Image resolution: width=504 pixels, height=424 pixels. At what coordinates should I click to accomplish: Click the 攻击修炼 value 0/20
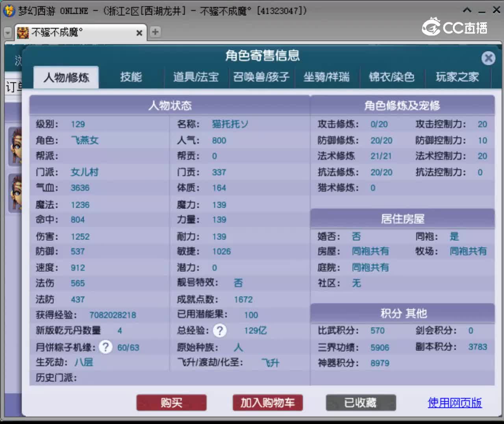pyautogui.click(x=379, y=125)
